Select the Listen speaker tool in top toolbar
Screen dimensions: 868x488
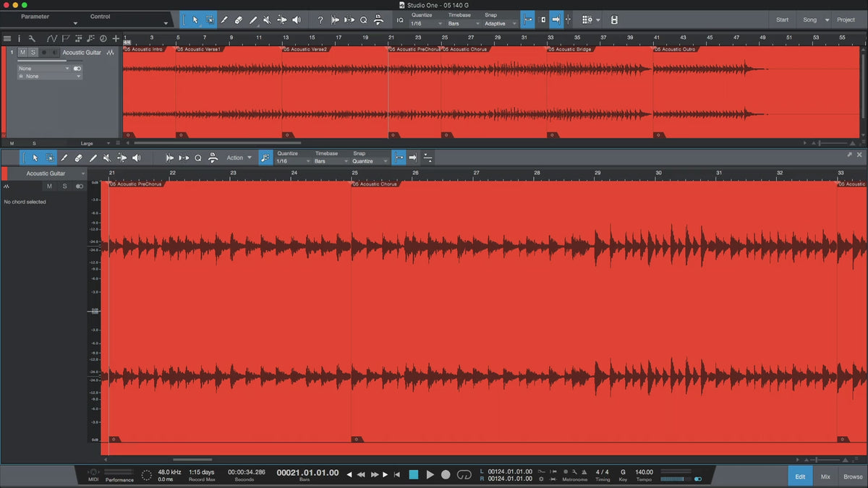296,20
